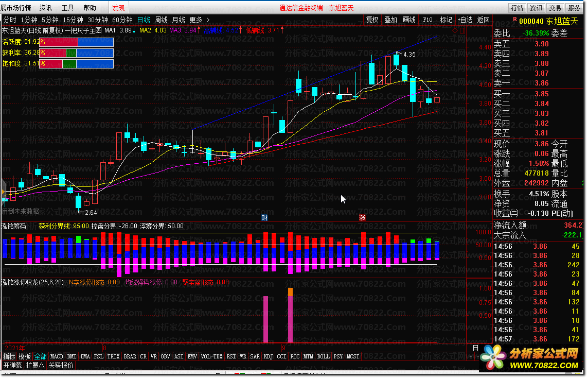Click the chevron arrow after 更多
This screenshot has width=588, height=378.
(208, 20)
